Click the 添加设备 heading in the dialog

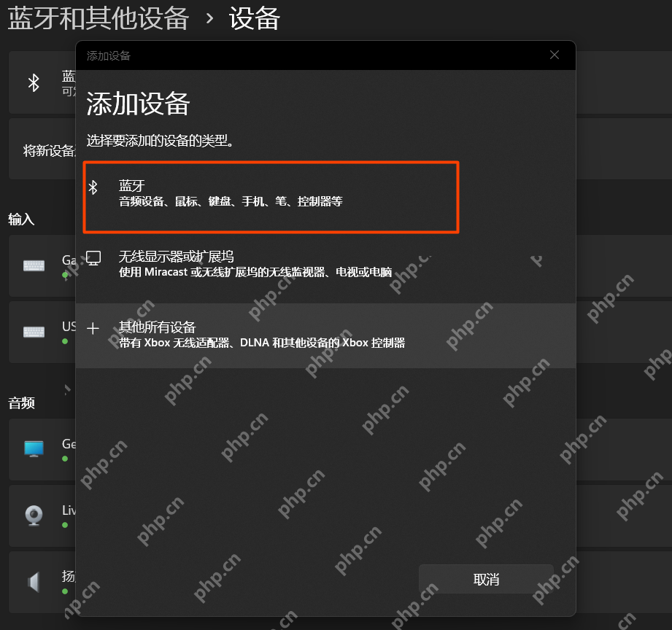[138, 104]
